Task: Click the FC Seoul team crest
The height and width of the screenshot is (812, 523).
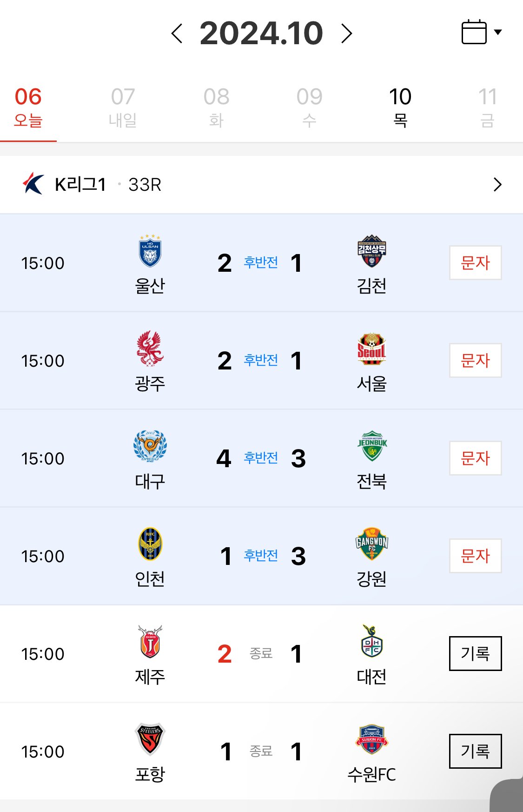Action: tap(371, 349)
